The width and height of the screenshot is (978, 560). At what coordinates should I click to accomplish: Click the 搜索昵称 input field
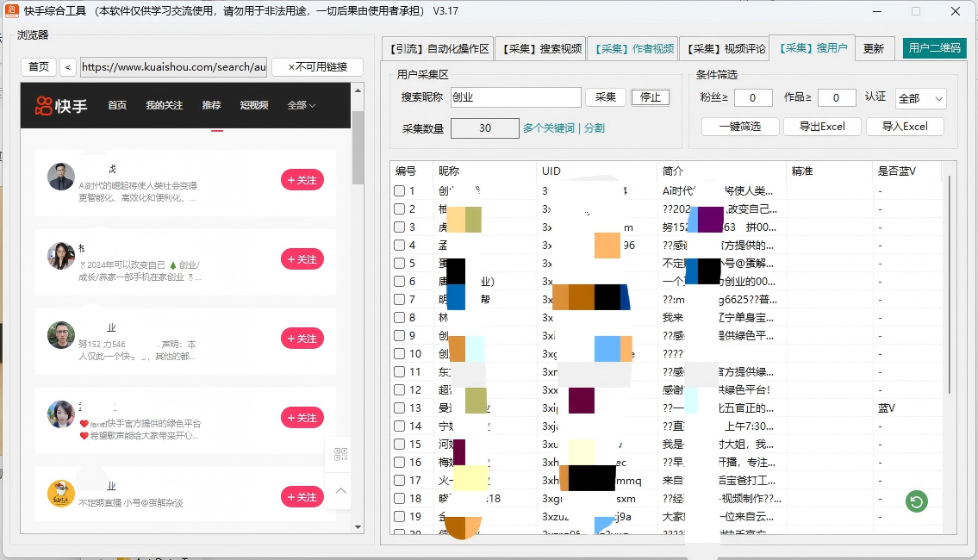tap(516, 97)
